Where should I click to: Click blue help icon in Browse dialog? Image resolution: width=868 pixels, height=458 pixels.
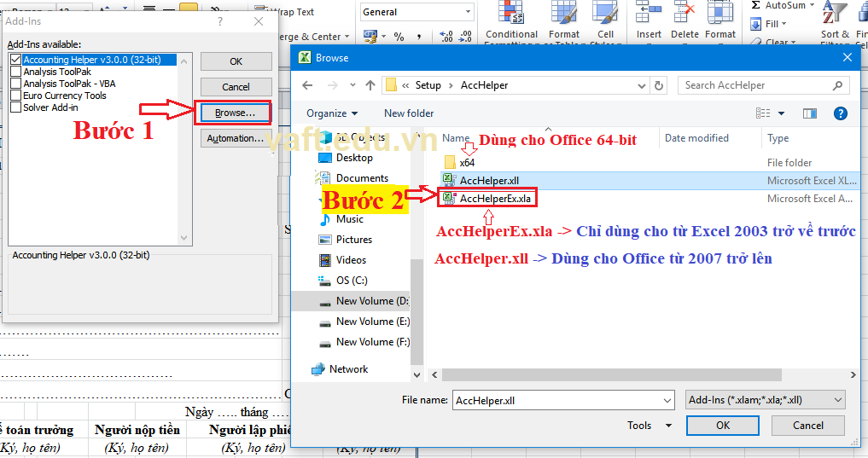pyautogui.click(x=841, y=113)
